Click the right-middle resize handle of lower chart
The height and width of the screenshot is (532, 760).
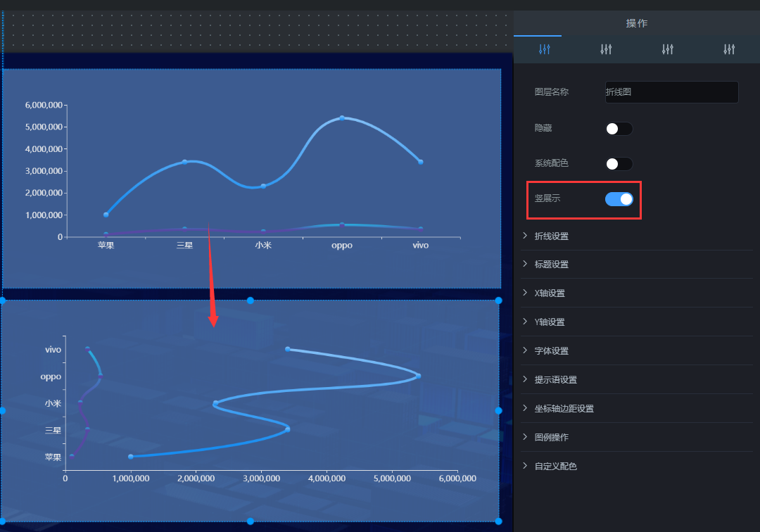pyautogui.click(x=498, y=410)
